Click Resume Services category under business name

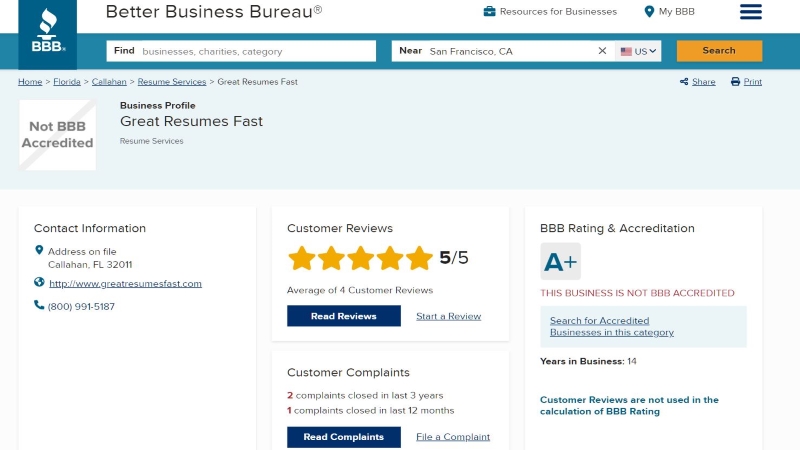tap(152, 141)
